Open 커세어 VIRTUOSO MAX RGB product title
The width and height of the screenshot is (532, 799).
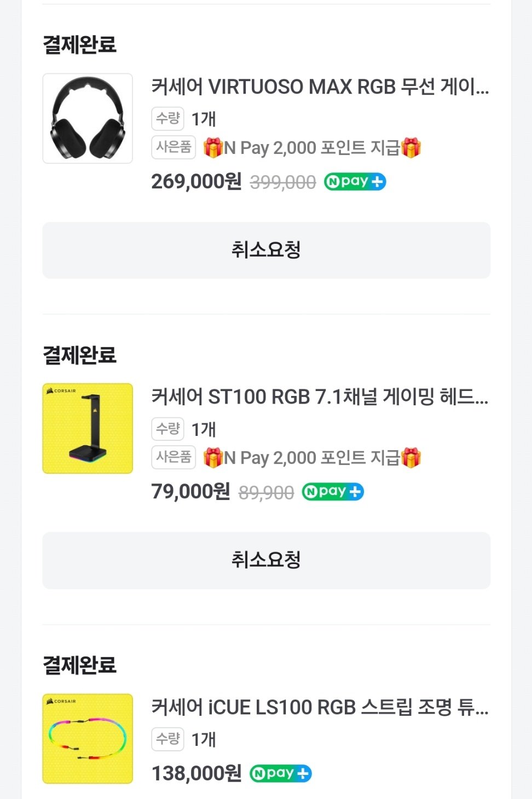click(320, 87)
